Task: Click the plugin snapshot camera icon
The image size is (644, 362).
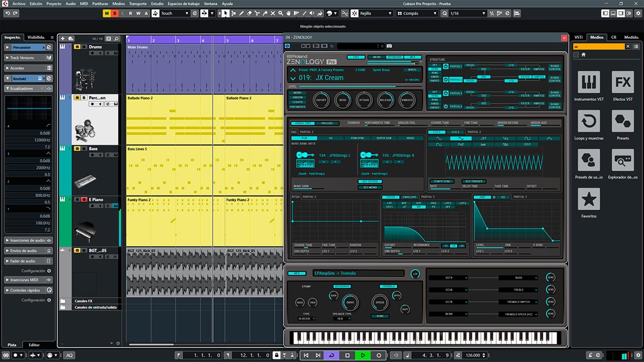Action: (389, 46)
